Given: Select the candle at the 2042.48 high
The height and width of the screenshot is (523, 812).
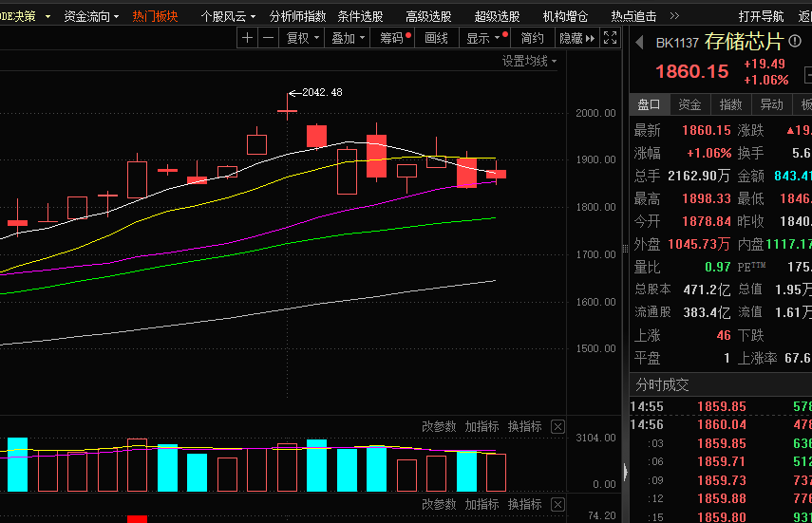Looking at the screenshot, I should point(288,110).
